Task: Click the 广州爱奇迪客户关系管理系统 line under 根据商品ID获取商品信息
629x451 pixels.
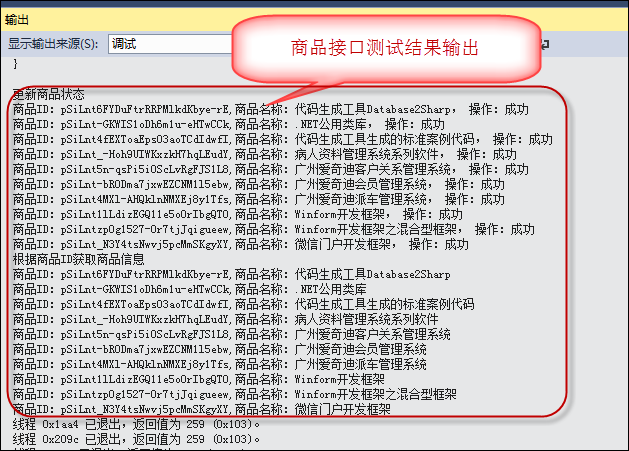Action: pyautogui.click(x=231, y=334)
